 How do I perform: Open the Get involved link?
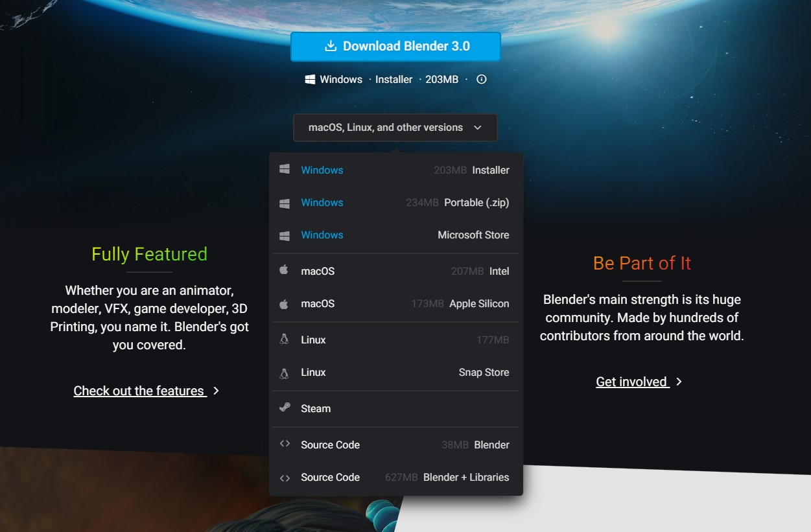pos(633,382)
